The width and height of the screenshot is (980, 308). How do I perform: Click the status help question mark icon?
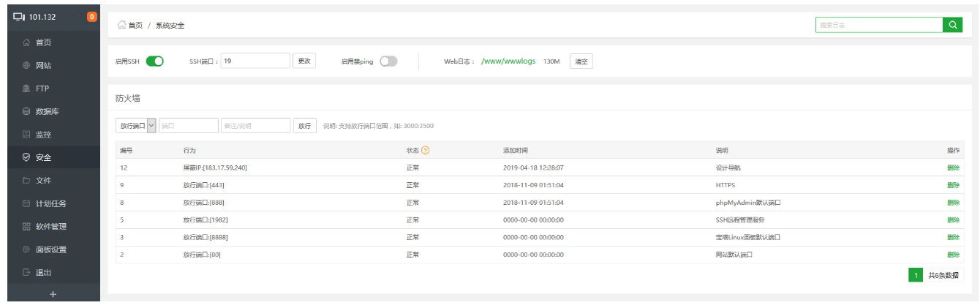coord(425,150)
